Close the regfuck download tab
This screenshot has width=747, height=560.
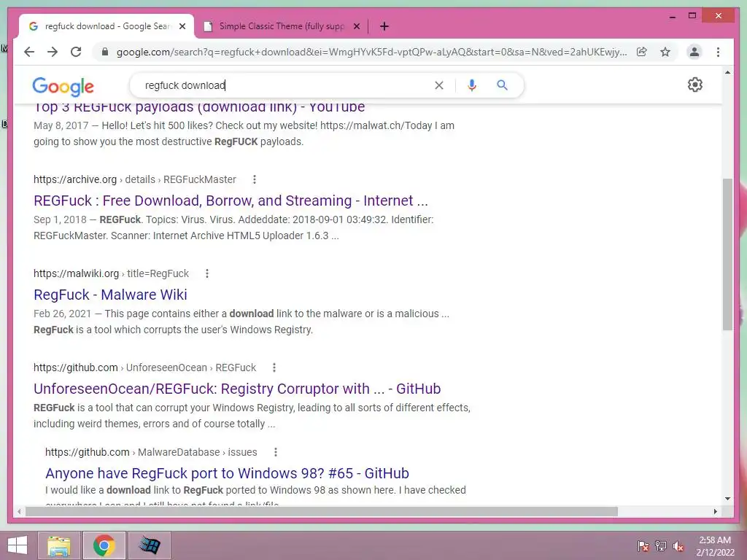point(182,26)
